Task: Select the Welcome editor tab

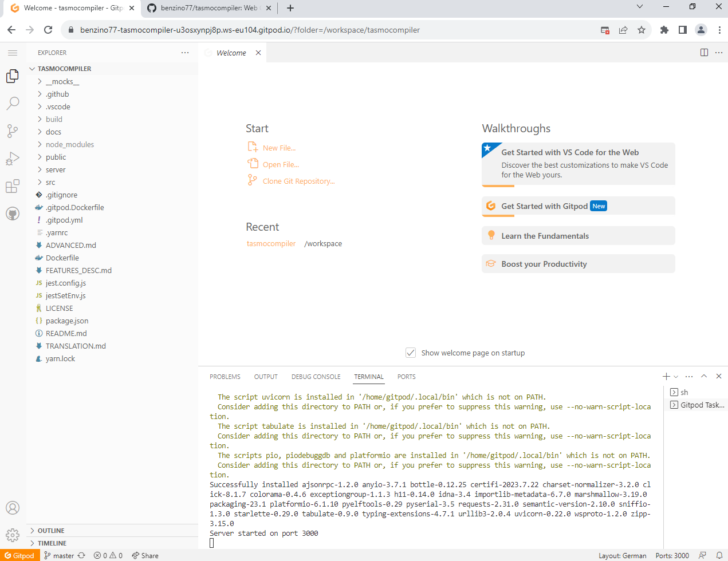Action: pos(231,53)
